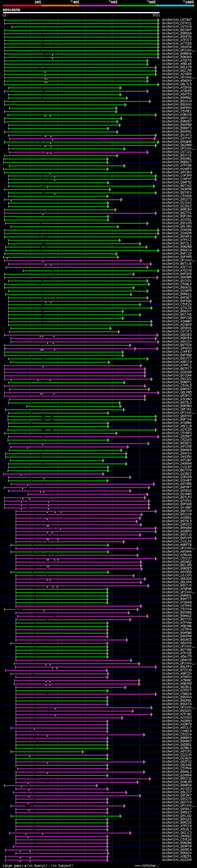Open the UniRef100_A9U3I0 label
The image size is (197, 868).
[x=177, y=342]
